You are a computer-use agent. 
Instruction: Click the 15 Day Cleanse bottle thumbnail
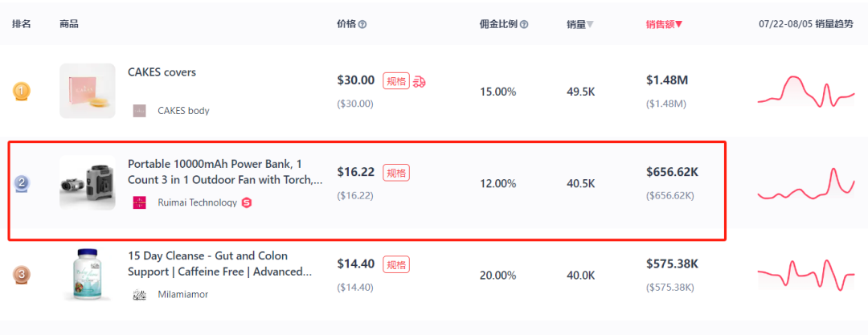[x=88, y=275]
